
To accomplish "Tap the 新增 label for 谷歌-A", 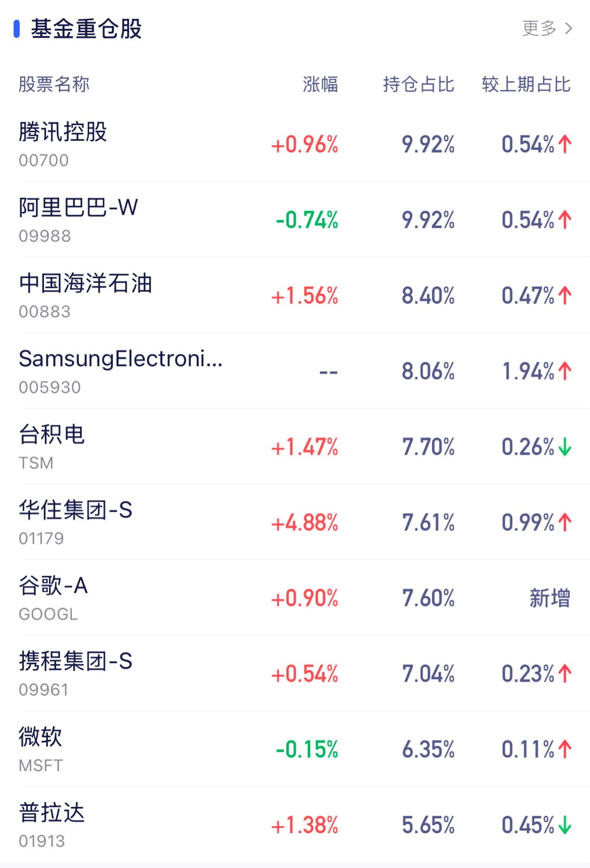I will point(549,598).
